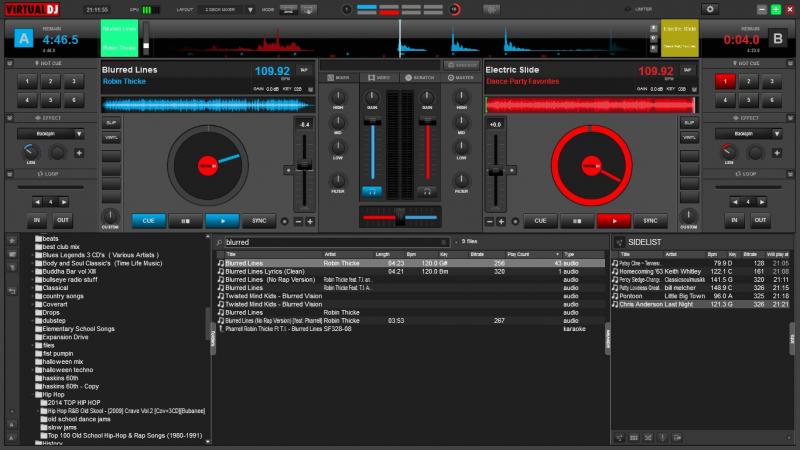Click the blue headphone cue button for deck A
The height and width of the screenshot is (450, 800).
(372, 190)
